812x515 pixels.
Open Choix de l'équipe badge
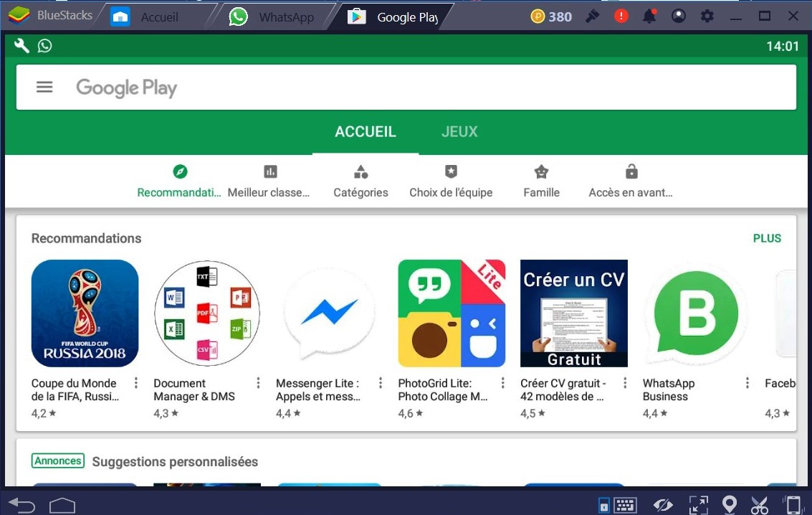[451, 181]
